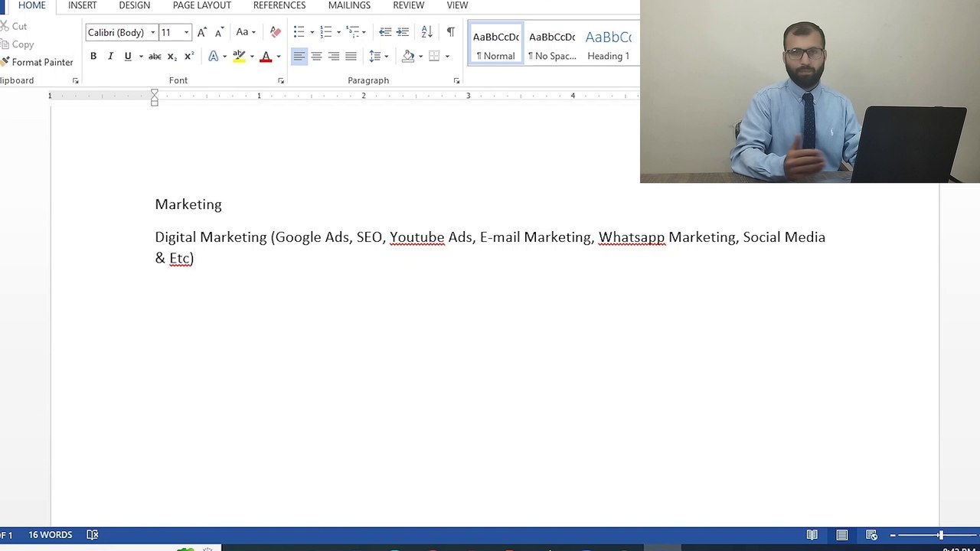Expand the borders dropdown arrow
980x551 pixels.
[x=447, y=56]
